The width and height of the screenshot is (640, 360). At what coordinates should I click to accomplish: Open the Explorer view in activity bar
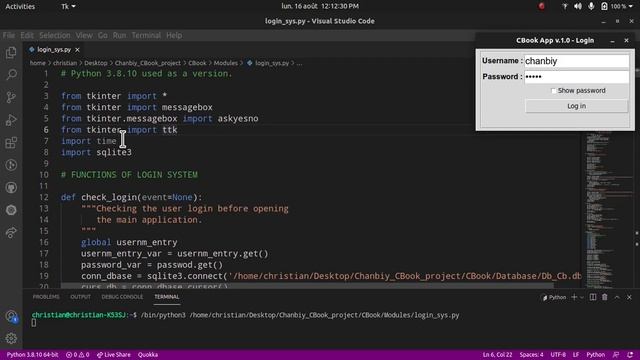tap(11, 53)
